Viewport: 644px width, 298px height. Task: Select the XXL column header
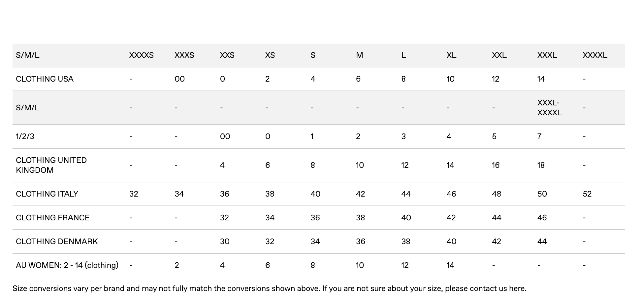tap(499, 55)
